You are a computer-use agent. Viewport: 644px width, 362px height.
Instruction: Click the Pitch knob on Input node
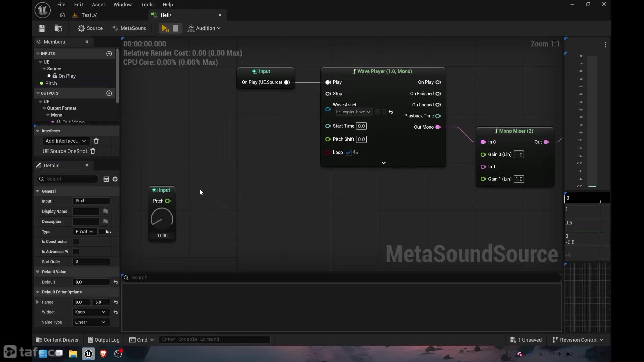coord(162,219)
